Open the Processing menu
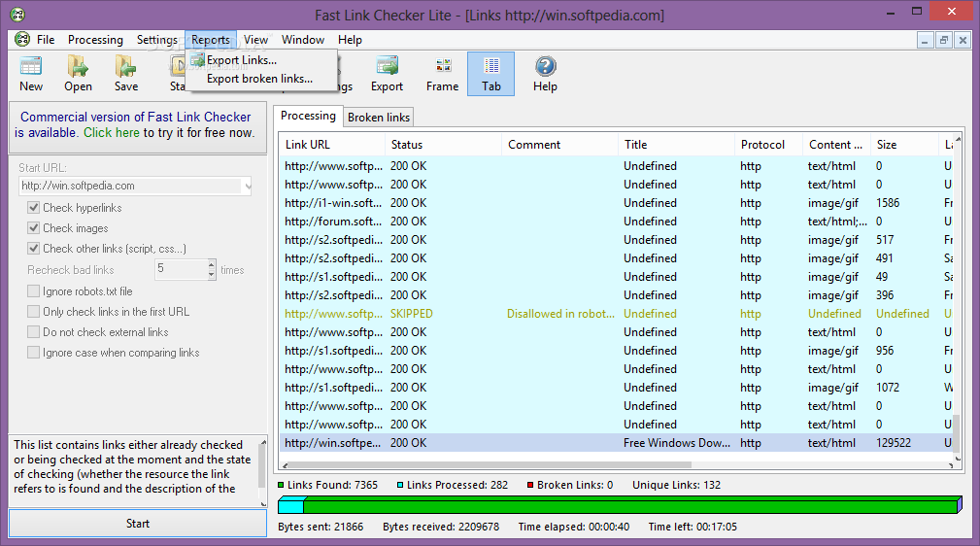Viewport: 980px width, 546px height. coord(95,40)
